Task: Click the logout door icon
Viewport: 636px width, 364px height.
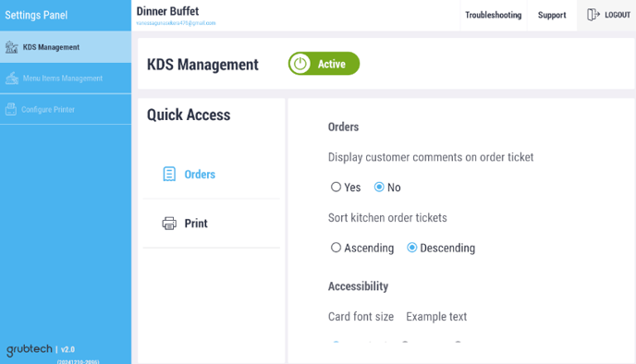Action: pos(593,15)
